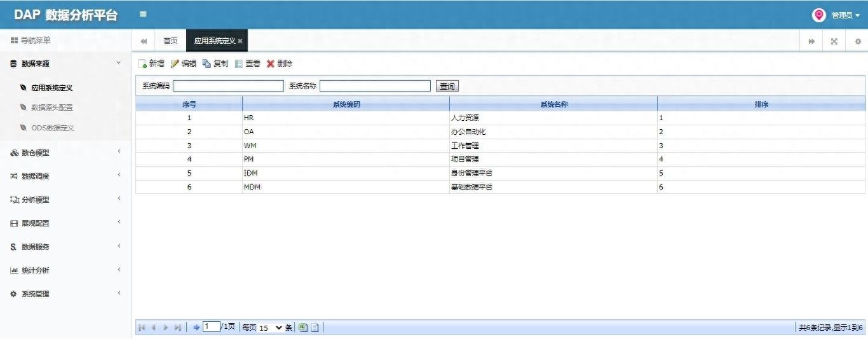Screen dimensions: 868x339
Task: Click the document icon in pager
Action: click(x=315, y=328)
